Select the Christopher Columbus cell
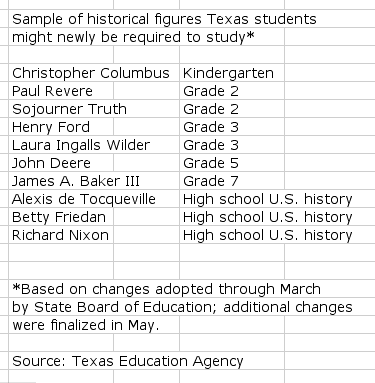The height and width of the screenshot is (383, 375). (x=61, y=73)
